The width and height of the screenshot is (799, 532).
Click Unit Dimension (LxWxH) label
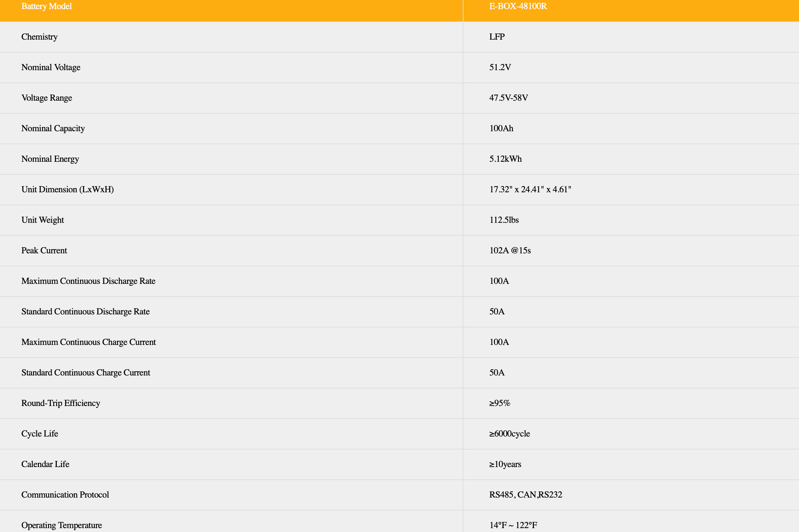[68, 189]
